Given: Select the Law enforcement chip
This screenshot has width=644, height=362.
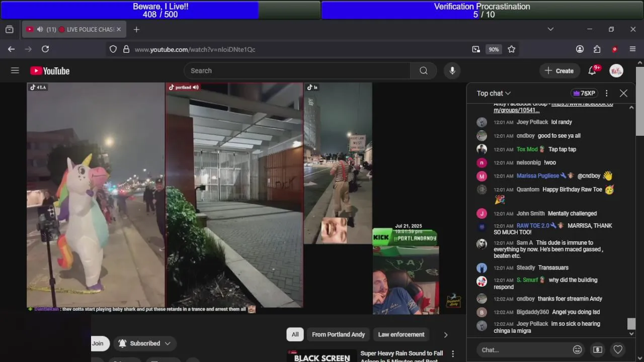Looking at the screenshot, I should [x=401, y=334].
